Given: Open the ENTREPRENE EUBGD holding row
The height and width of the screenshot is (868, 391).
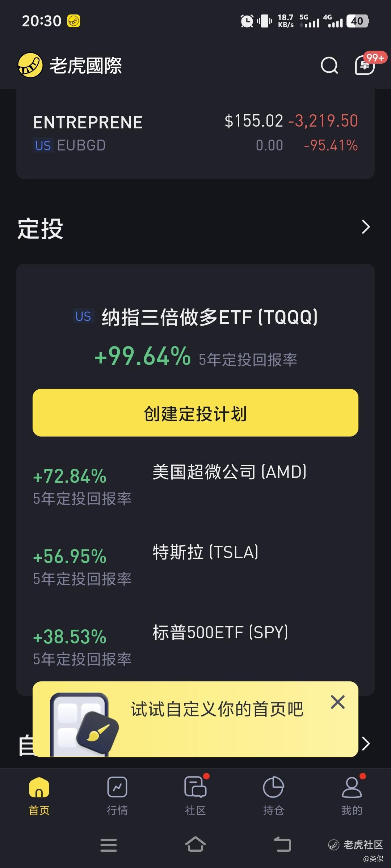Looking at the screenshot, I should point(195,133).
